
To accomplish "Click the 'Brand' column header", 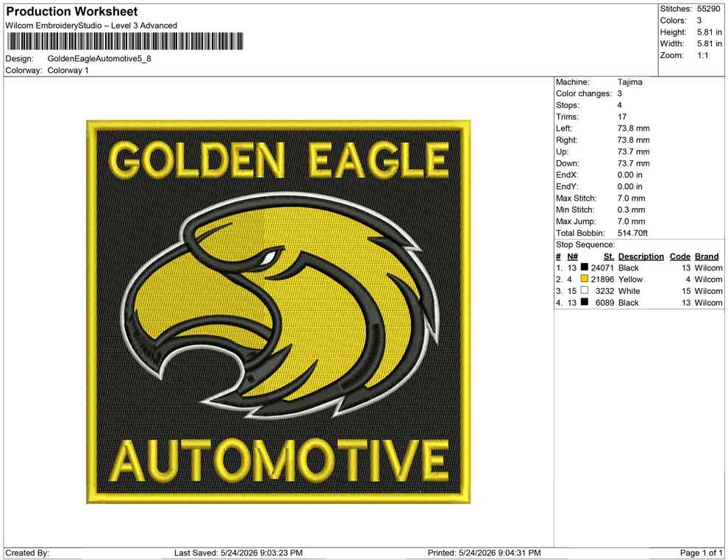I will point(707,256).
